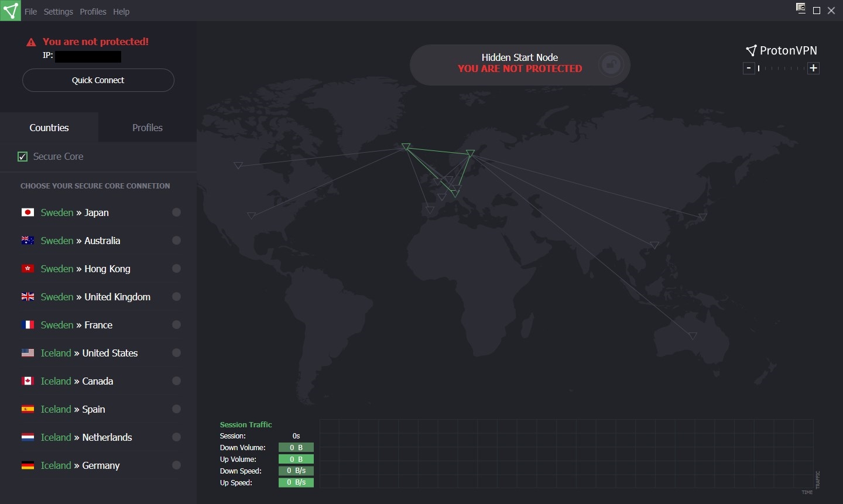Screen dimensions: 843x504
Task: Select the Iceland » United States connection row
Action: click(98, 353)
